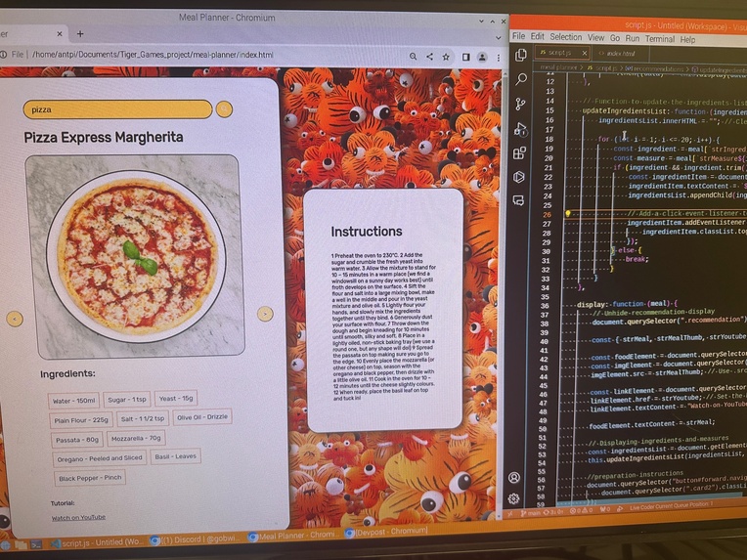747x560 pixels.
Task: Go to the next recipe with right arrow
Action: click(x=265, y=314)
